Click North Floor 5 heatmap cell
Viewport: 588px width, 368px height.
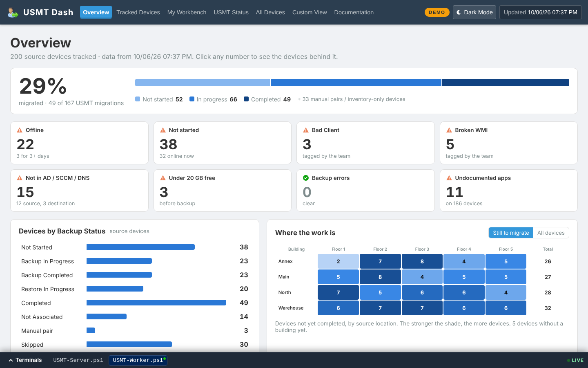(506, 292)
